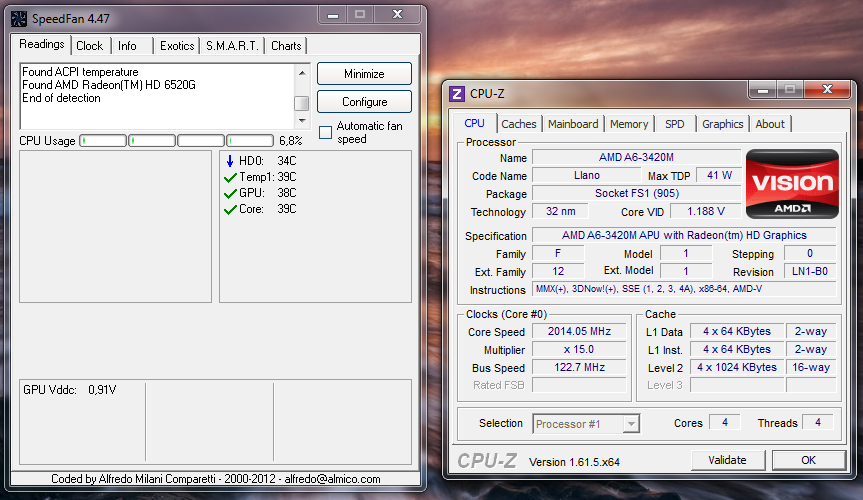The height and width of the screenshot is (500, 863).
Task: Click the blue down arrow beside HD0
Action: (x=230, y=161)
